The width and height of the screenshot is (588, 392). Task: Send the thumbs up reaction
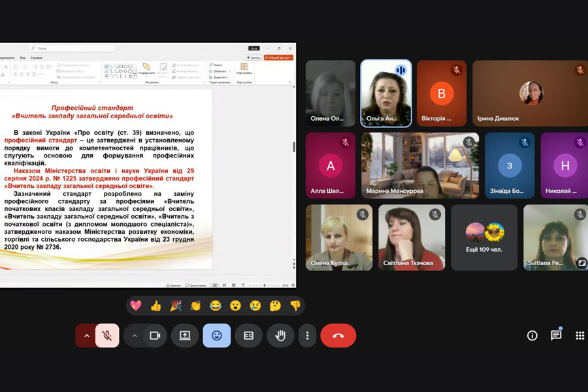(155, 306)
